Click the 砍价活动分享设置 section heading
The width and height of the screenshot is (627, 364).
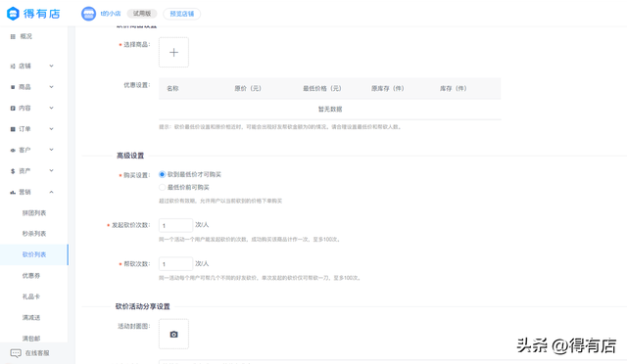pyautogui.click(x=143, y=306)
